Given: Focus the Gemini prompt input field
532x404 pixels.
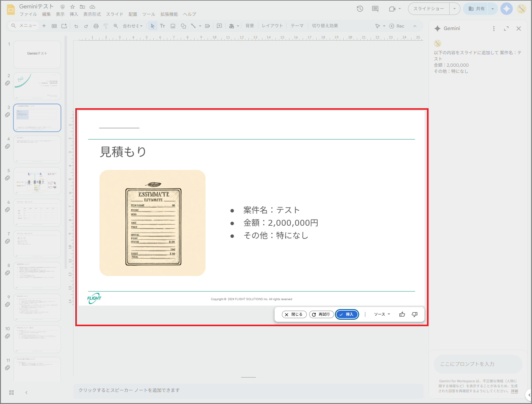Looking at the screenshot, I should tap(478, 364).
